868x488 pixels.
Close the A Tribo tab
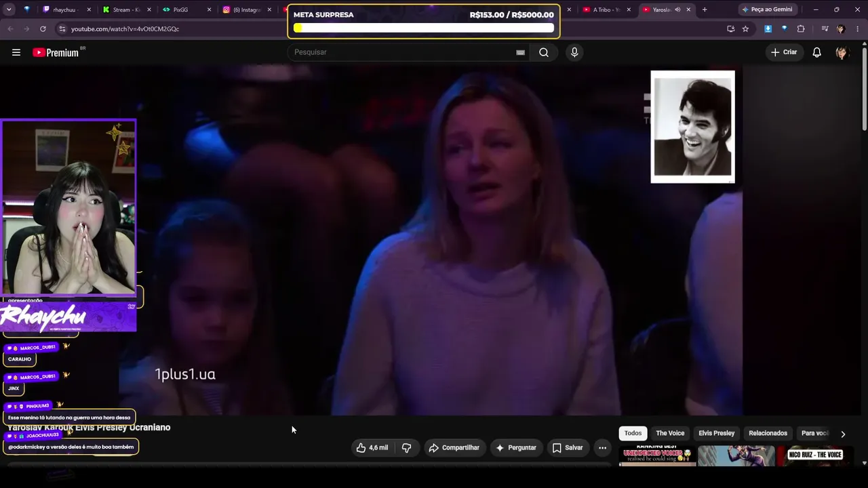629,9
